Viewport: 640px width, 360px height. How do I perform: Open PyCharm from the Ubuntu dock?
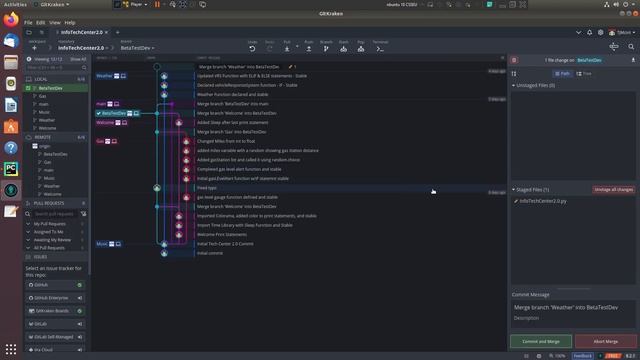click(11, 169)
